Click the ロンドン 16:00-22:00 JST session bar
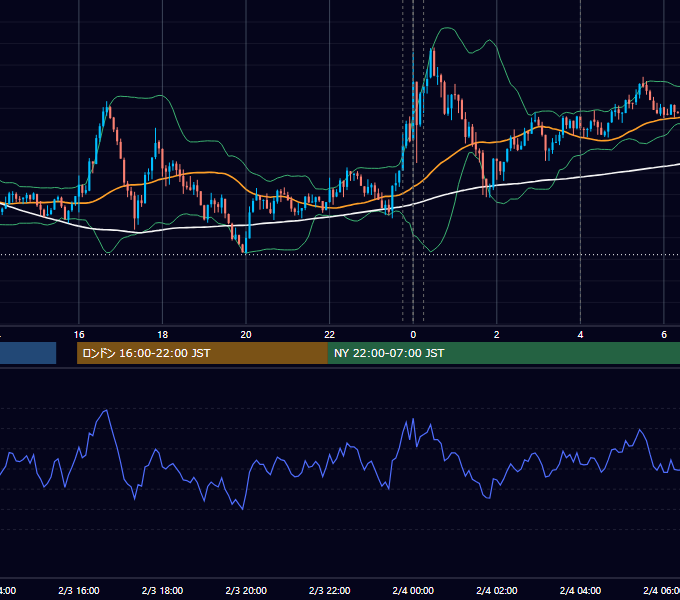Image resolution: width=680 pixels, height=600 pixels. [202, 353]
